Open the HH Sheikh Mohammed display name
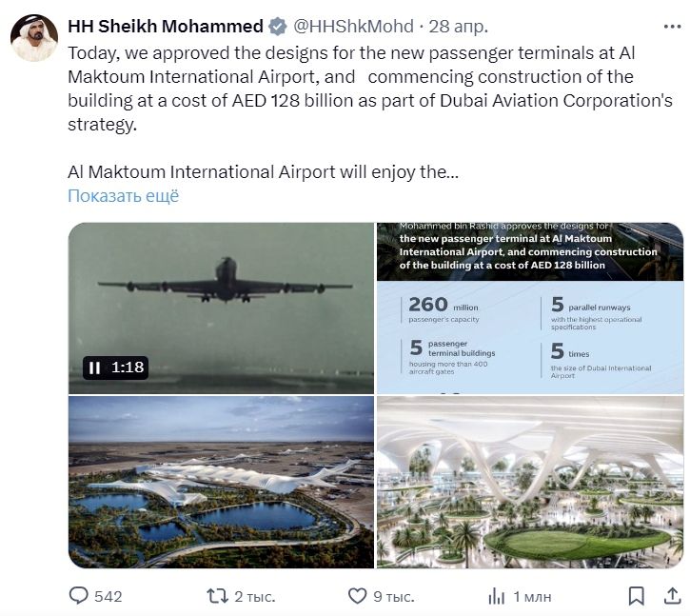Image resolution: width=690 pixels, height=616 pixels. 166,26
